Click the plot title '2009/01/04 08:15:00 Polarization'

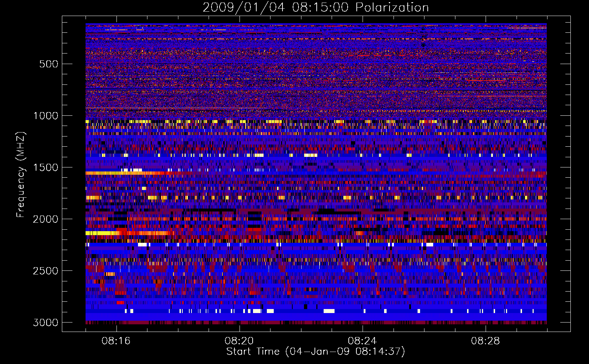pos(316,7)
